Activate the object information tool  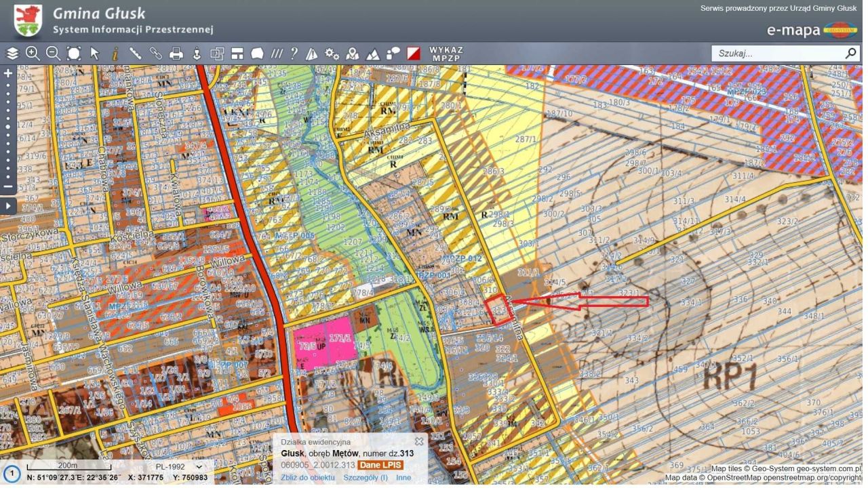[115, 54]
